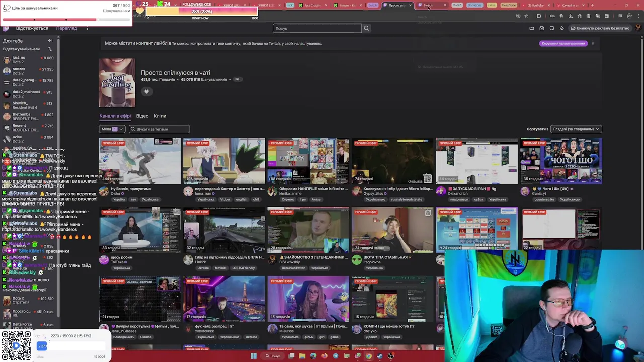
Task: Open the Olexandrich stream title link
Action: tap(472, 189)
